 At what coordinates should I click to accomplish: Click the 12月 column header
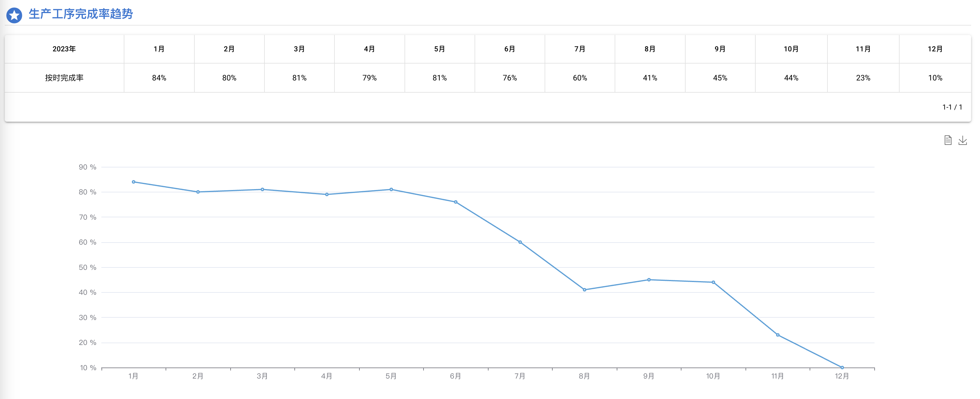[935, 49]
